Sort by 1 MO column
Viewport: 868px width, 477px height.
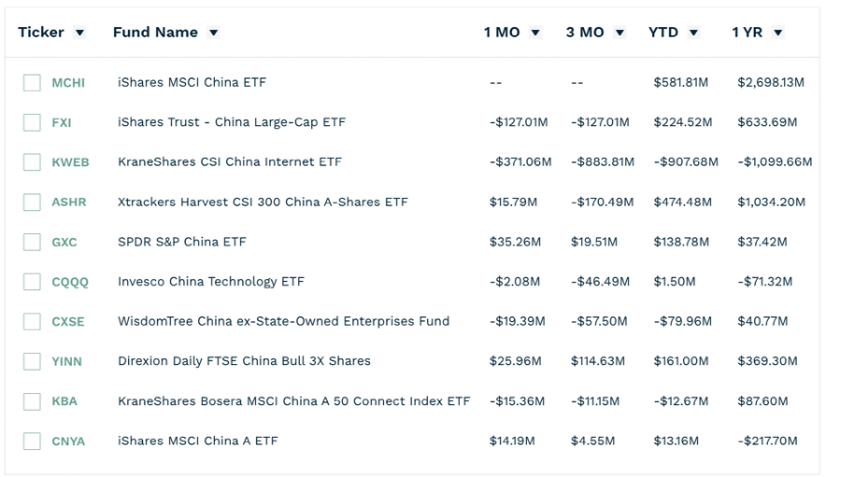pyautogui.click(x=535, y=33)
